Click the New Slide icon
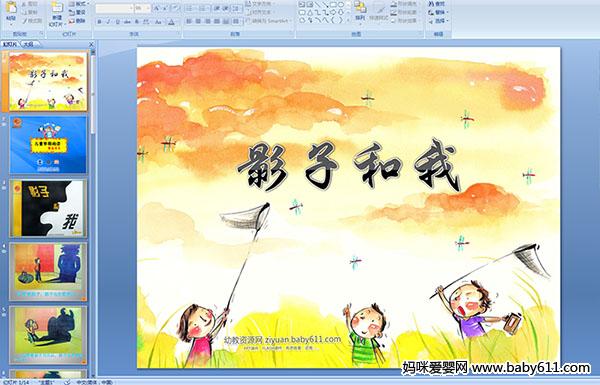600x385 pixels. 57,14
